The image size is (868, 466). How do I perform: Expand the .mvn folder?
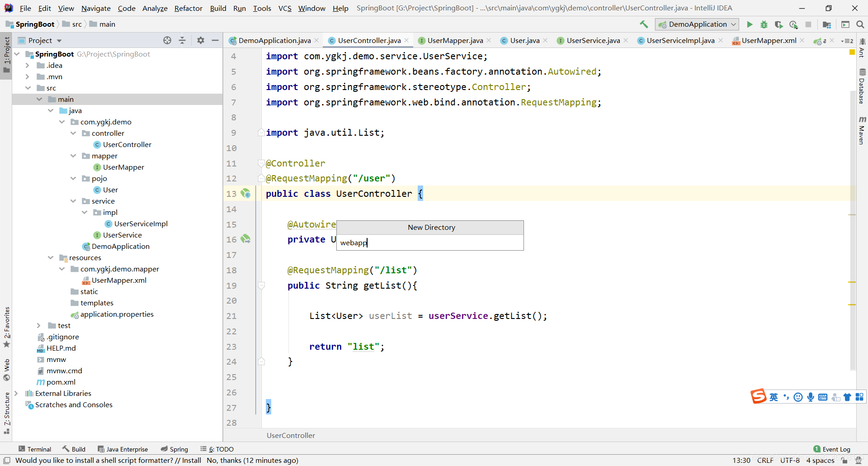[27, 77]
